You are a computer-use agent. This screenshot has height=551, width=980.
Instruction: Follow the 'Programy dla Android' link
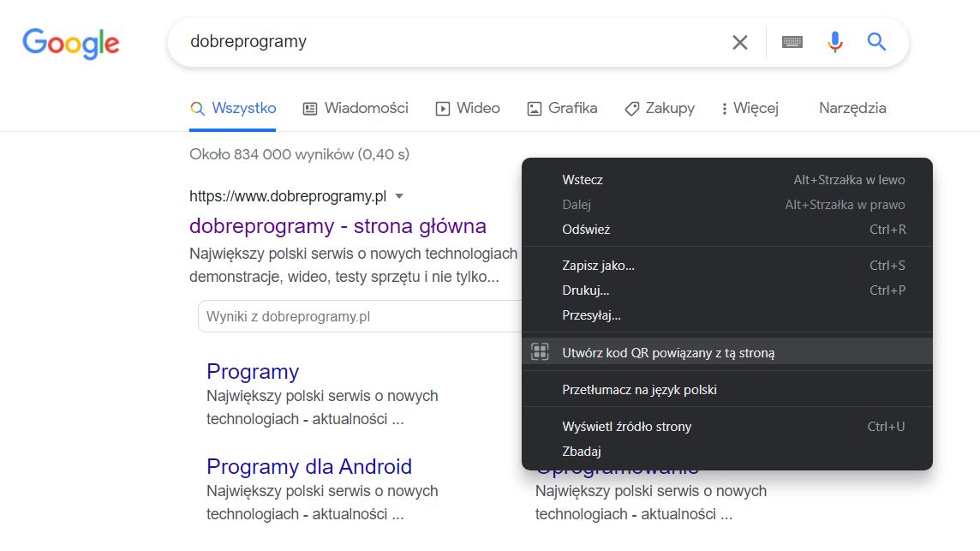(310, 466)
